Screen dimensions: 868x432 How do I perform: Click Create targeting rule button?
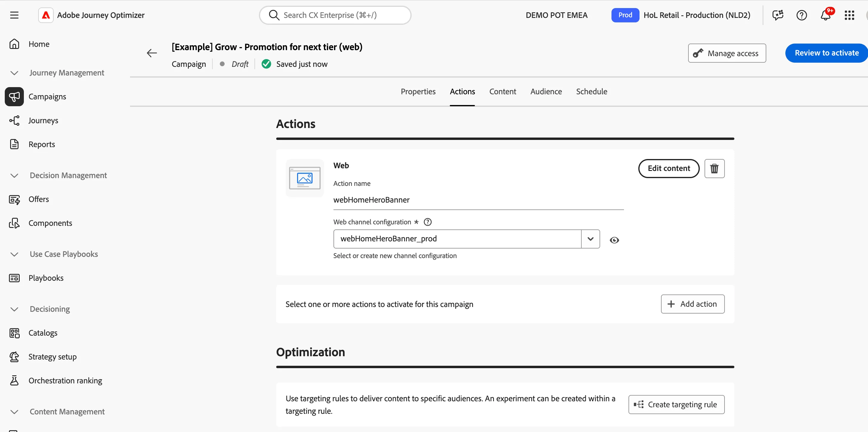point(676,405)
